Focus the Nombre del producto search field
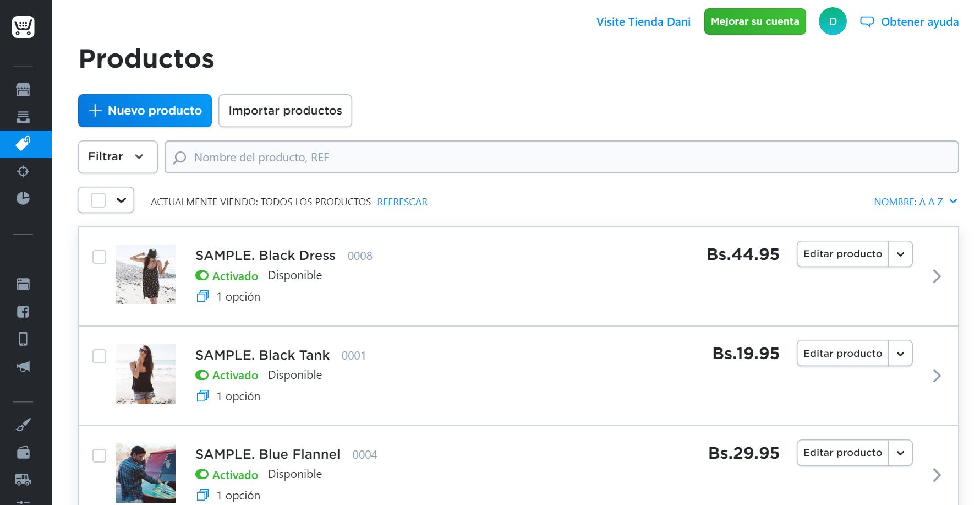Viewport: 980px width, 505px height. [561, 157]
